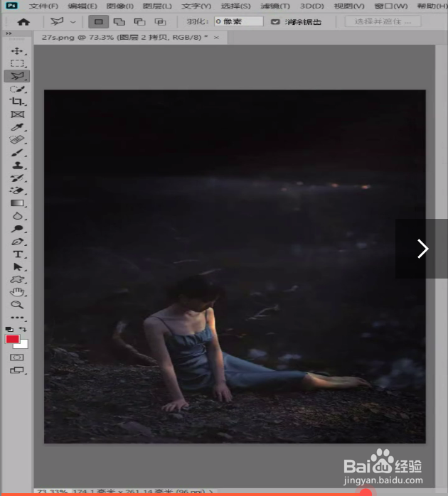Open the 图像(I) menu
This screenshot has height=496, width=448.
pyautogui.click(x=120, y=6)
